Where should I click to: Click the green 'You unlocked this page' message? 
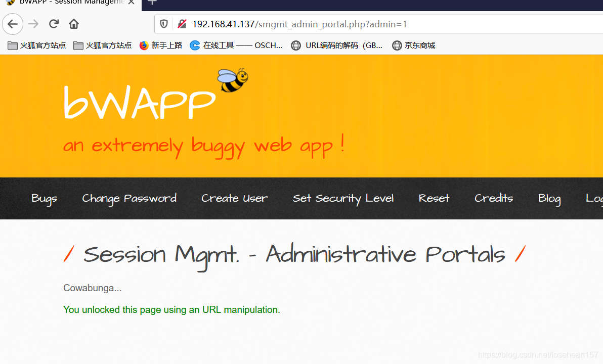[x=171, y=310]
